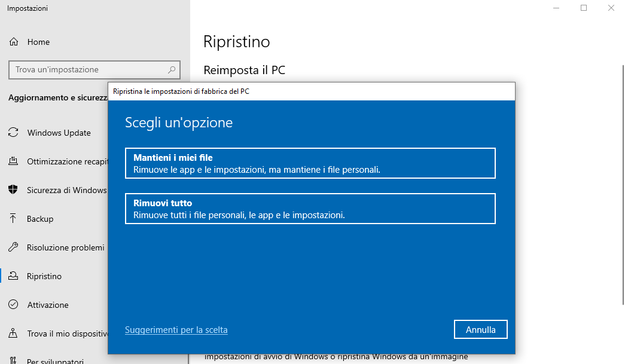Image resolution: width=625 pixels, height=364 pixels.
Task: Choose Rimuovi tutto option
Action: click(310, 208)
